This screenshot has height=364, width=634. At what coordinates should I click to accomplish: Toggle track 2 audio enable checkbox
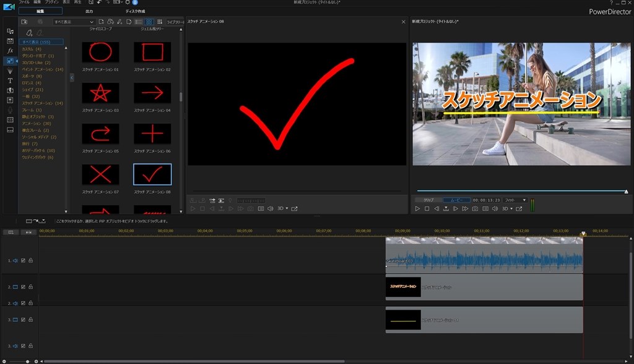[x=23, y=303]
